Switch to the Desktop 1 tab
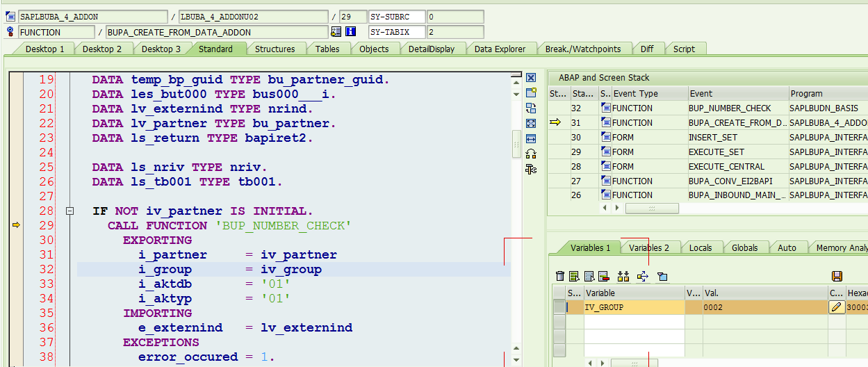 coord(44,49)
